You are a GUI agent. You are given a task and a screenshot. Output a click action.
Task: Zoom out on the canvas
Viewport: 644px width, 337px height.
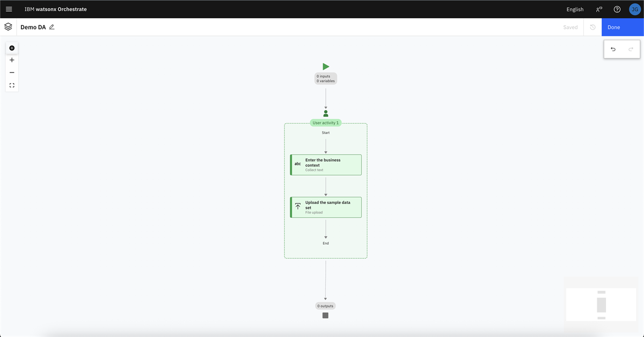point(12,72)
